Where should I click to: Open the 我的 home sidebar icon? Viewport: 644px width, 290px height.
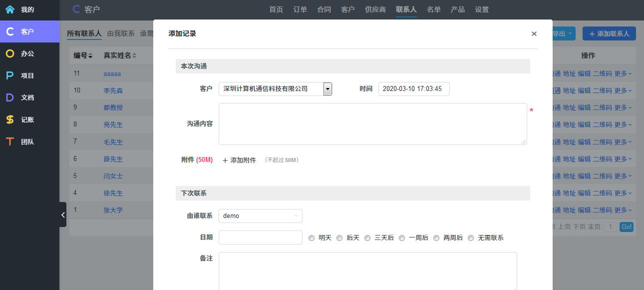pyautogui.click(x=10, y=9)
